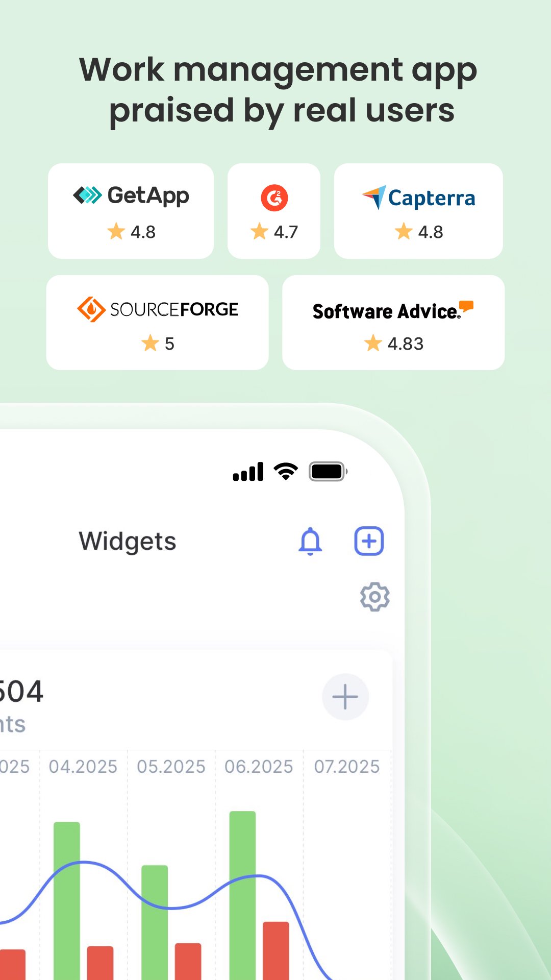551x980 pixels.
Task: Open the settings gear icon
Action: [x=375, y=597]
